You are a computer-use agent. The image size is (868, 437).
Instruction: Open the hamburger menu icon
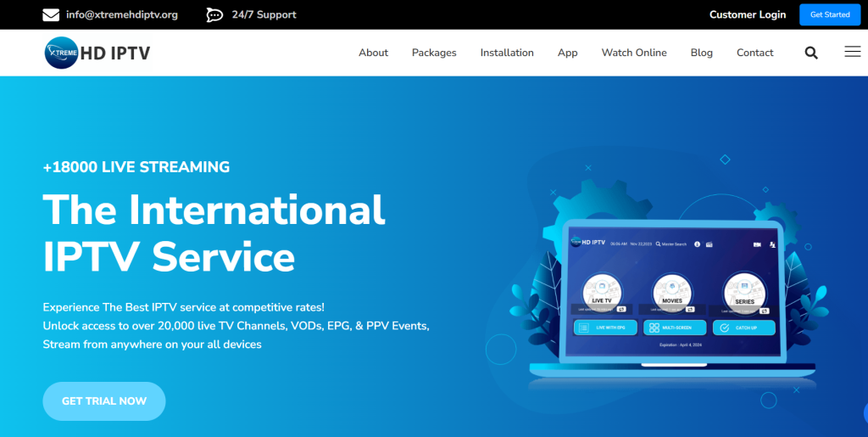[853, 52]
